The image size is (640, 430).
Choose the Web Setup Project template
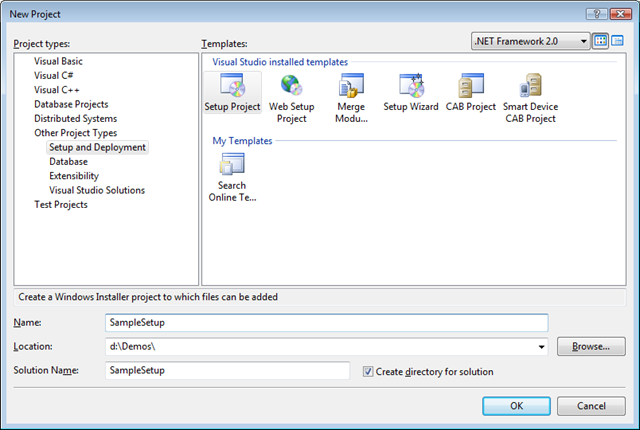(x=291, y=98)
